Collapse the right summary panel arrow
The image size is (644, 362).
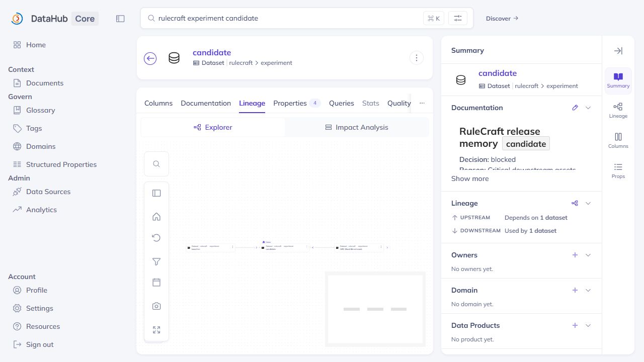click(x=618, y=51)
